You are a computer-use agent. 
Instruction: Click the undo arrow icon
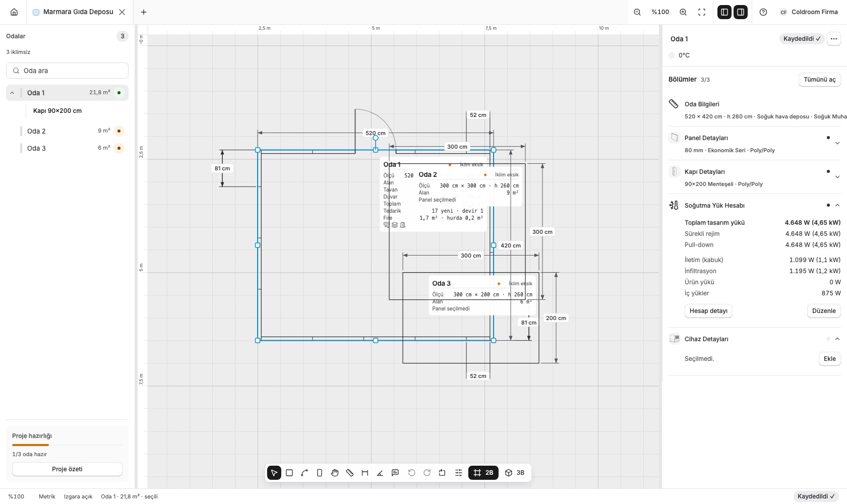click(411, 473)
